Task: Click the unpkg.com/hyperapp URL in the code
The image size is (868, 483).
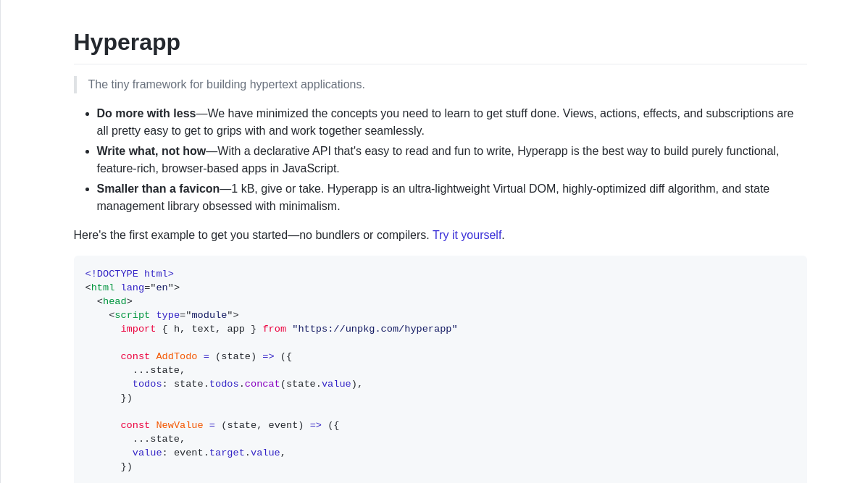Action: (375, 329)
